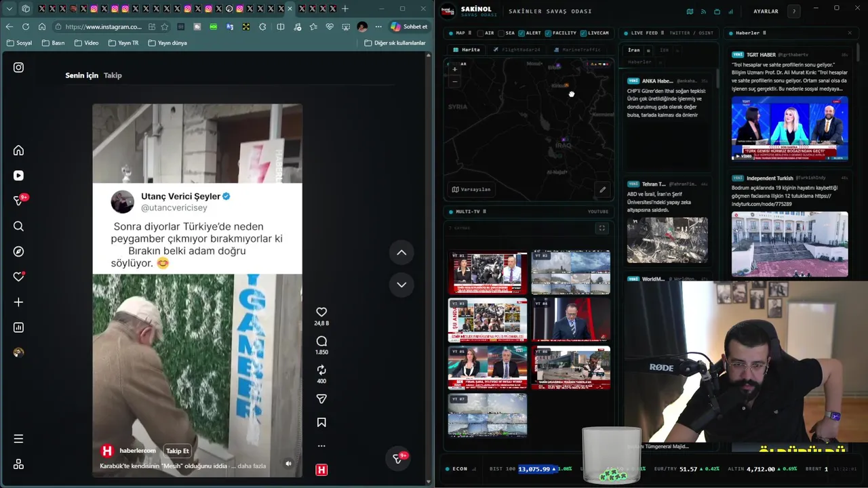Open floating messages button with 9+ badge
The width and height of the screenshot is (868, 488).
point(399,459)
